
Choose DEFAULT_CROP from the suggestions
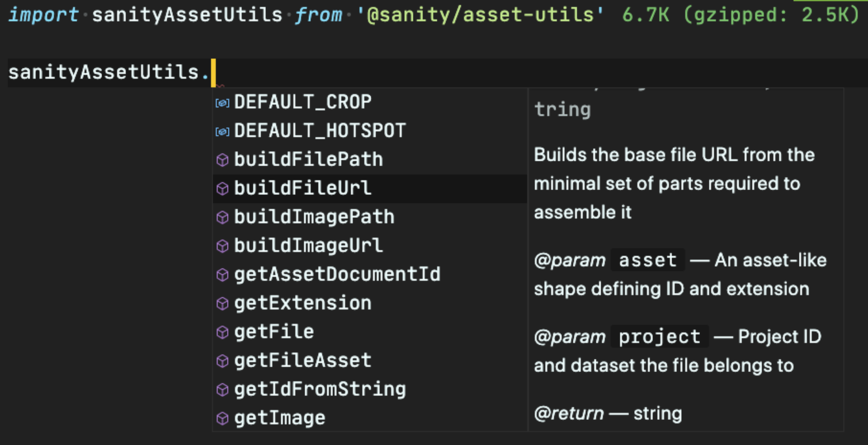click(303, 103)
